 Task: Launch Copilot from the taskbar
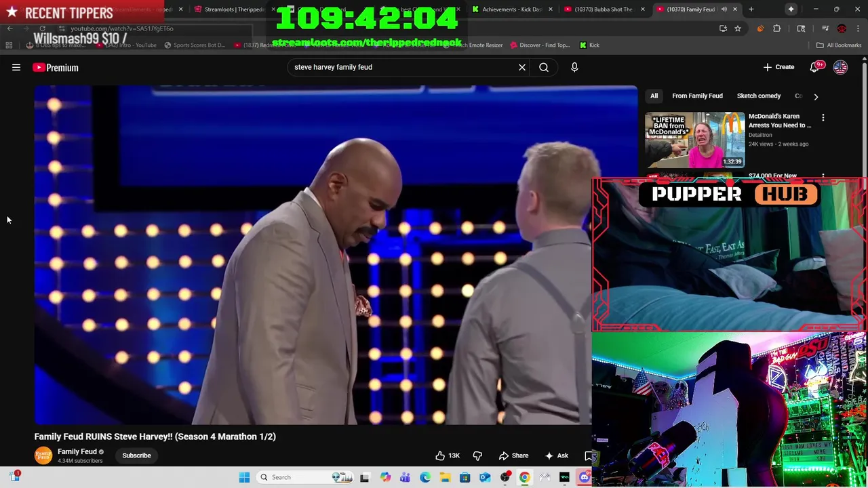coord(385,477)
